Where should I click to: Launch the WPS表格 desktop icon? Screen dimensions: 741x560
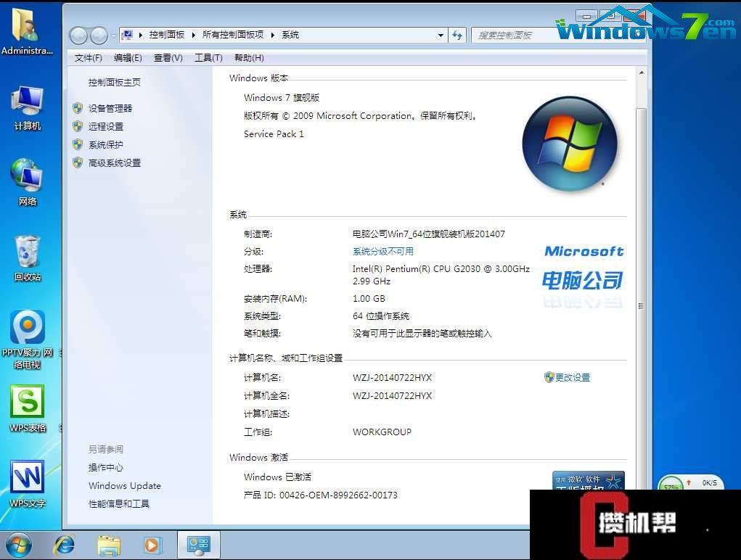click(28, 408)
